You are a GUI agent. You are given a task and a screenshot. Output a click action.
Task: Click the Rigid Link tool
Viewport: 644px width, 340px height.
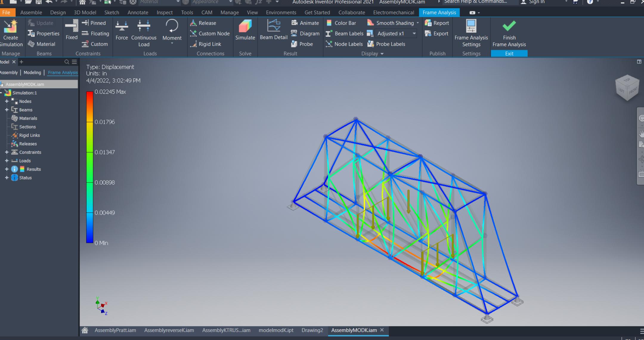click(x=206, y=44)
